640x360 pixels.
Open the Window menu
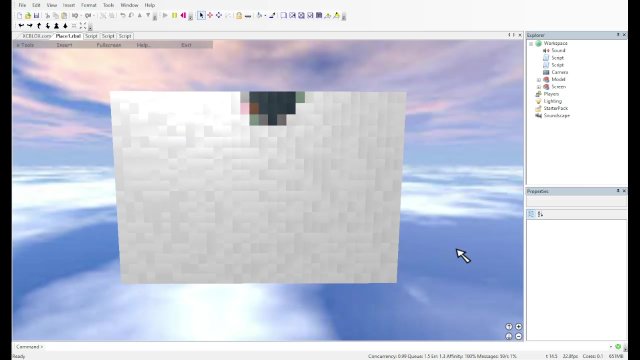click(x=129, y=5)
